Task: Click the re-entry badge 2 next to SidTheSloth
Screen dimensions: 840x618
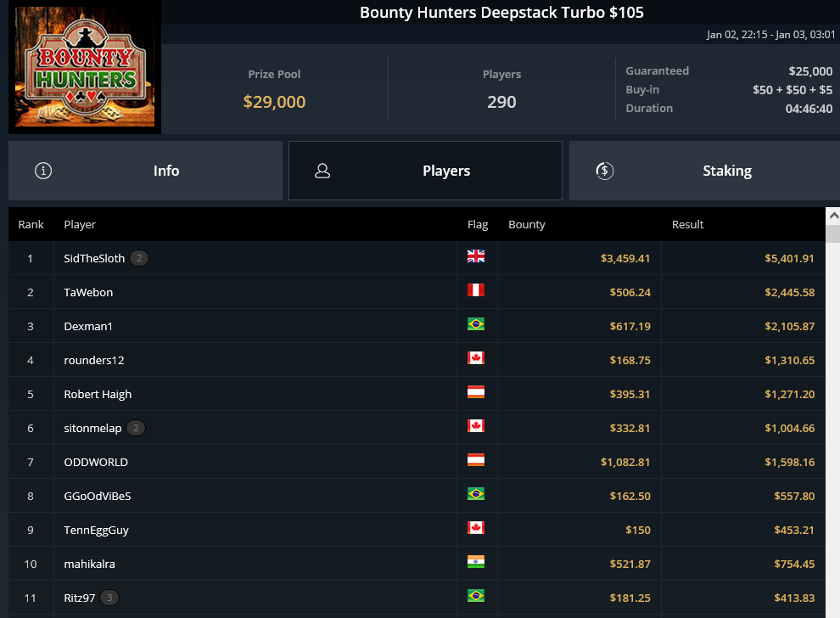Action: tap(139, 258)
